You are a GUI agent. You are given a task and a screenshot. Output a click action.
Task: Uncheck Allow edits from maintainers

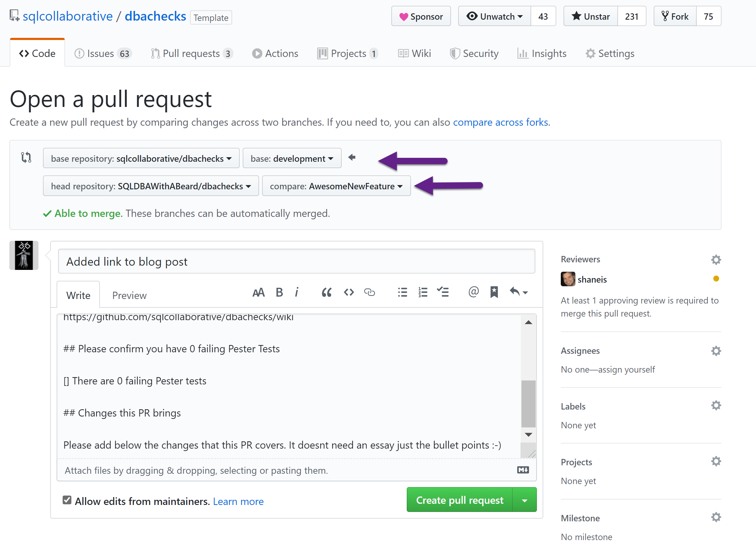[67, 500]
